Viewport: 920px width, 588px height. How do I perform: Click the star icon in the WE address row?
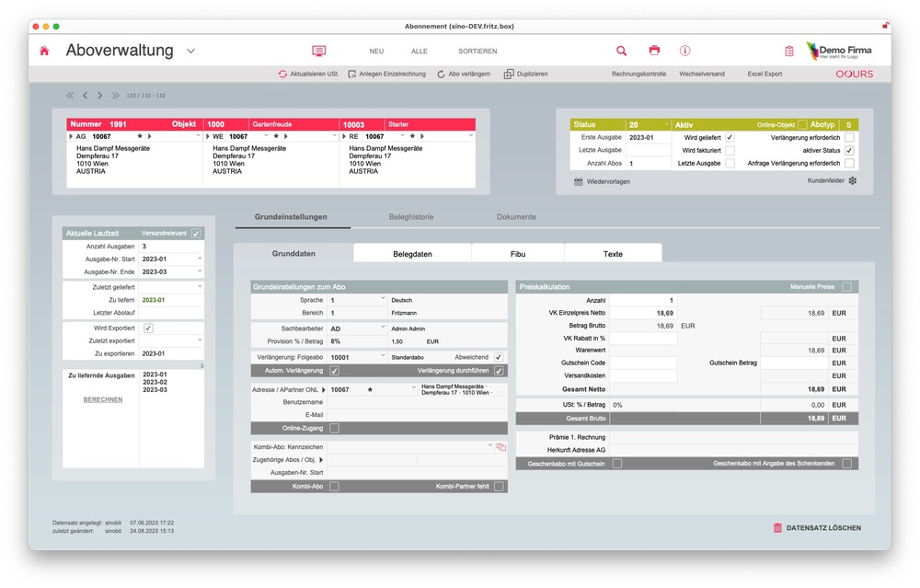tap(276, 136)
